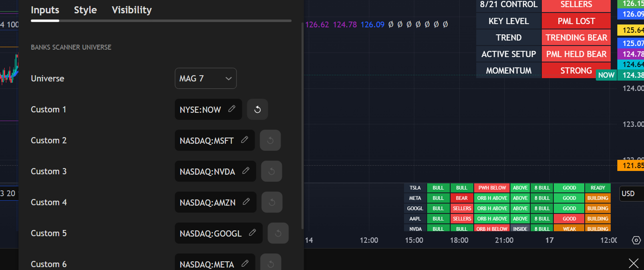Screen dimensions: 644x270
Task: Click the reset icon for Custom 5
Action: (278, 233)
